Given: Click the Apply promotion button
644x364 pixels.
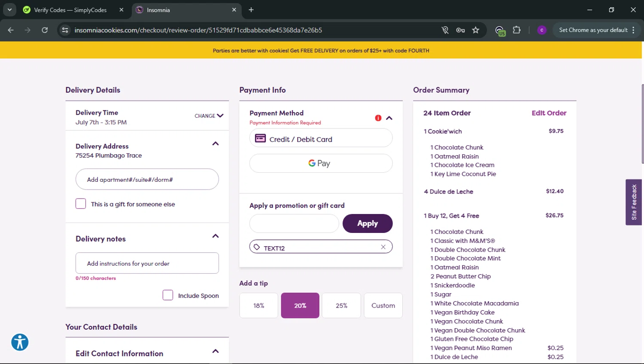Looking at the screenshot, I should point(368,223).
